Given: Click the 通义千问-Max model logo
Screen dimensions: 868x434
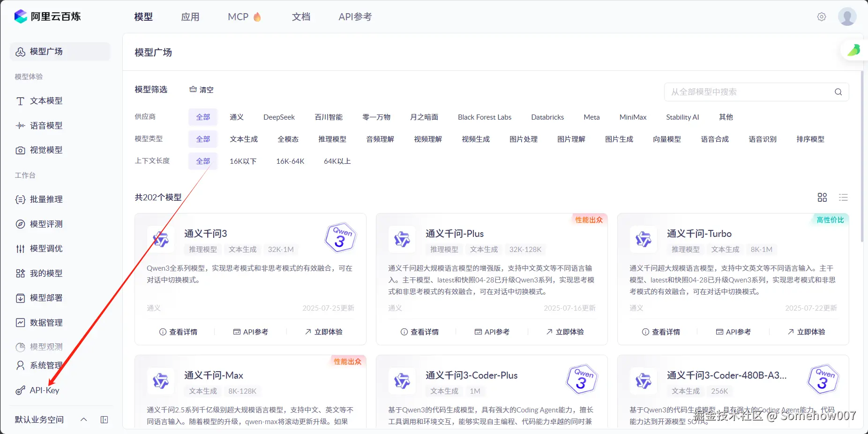Looking at the screenshot, I should [x=160, y=381].
